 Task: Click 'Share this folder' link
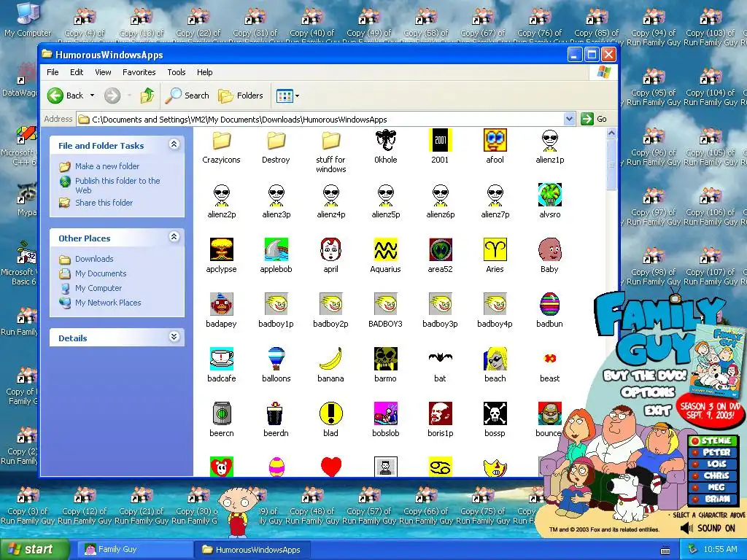pyautogui.click(x=104, y=203)
